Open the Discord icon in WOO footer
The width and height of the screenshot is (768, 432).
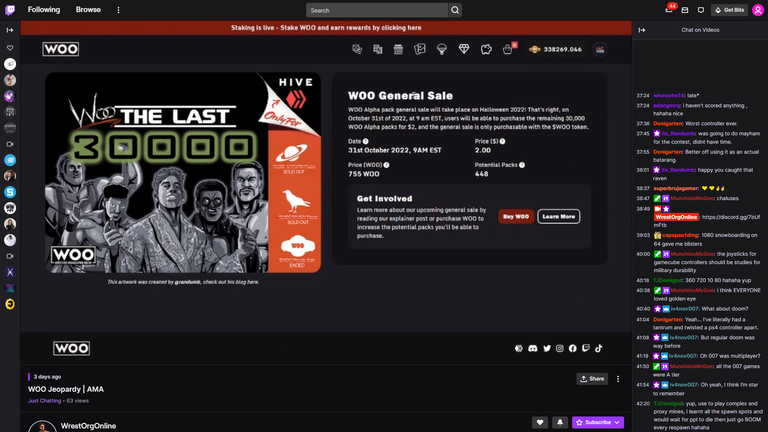[x=533, y=348]
